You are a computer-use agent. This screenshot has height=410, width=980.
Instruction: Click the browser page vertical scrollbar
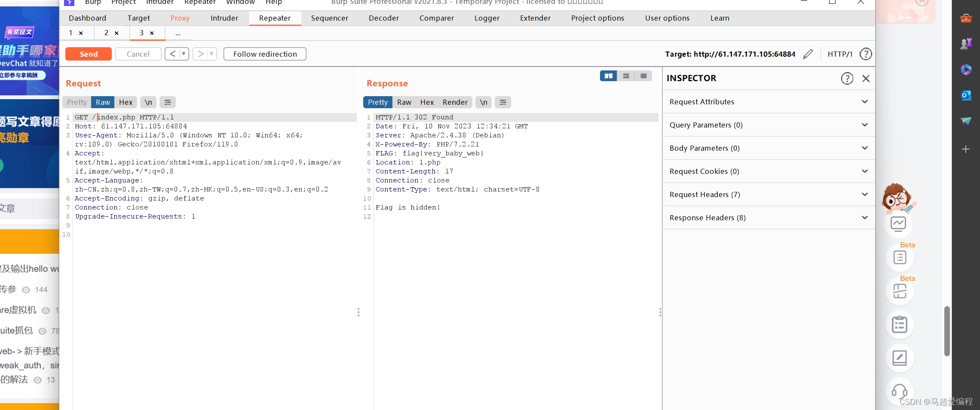947,331
